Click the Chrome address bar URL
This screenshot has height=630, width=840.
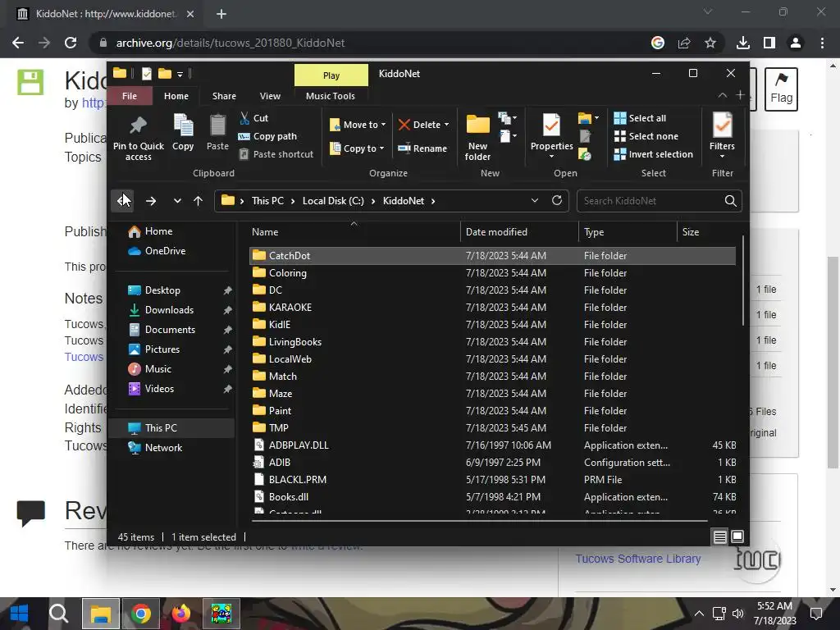[231, 43]
